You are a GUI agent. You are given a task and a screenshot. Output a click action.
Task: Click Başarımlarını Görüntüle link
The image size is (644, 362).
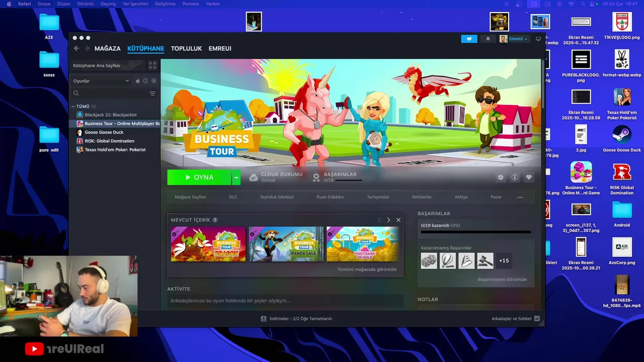[502, 279]
